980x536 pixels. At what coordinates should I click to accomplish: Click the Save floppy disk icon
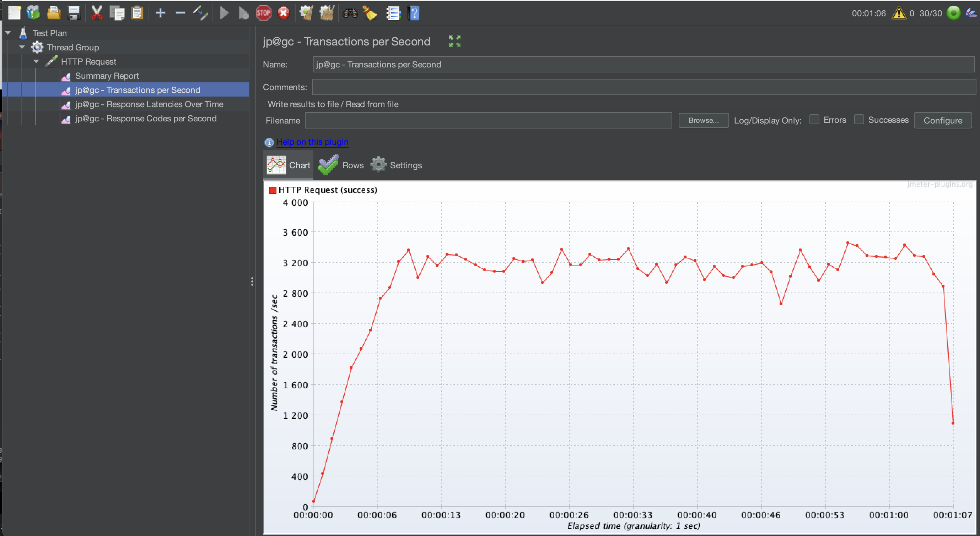click(x=74, y=13)
